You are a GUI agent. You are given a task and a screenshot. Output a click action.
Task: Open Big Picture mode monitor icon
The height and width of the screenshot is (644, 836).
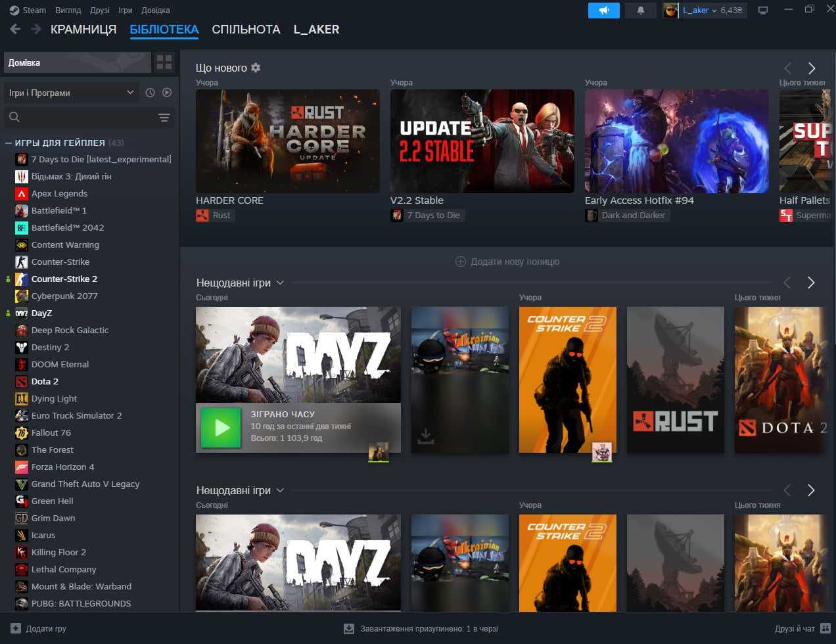click(762, 11)
